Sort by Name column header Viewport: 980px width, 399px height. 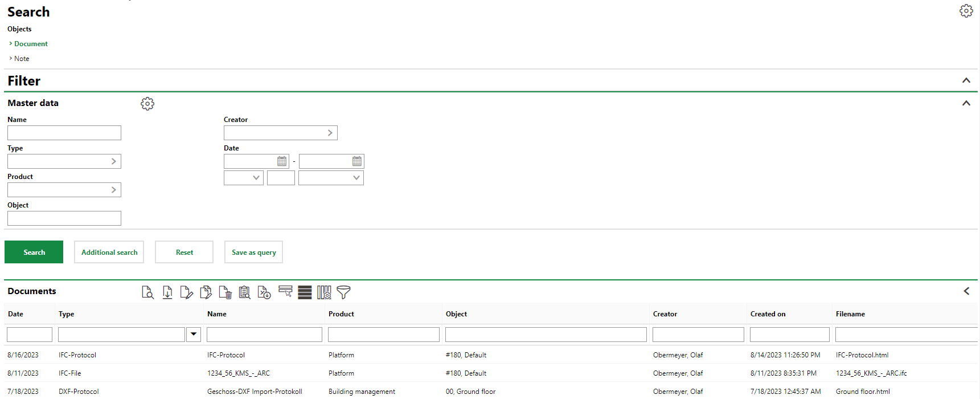pos(216,314)
